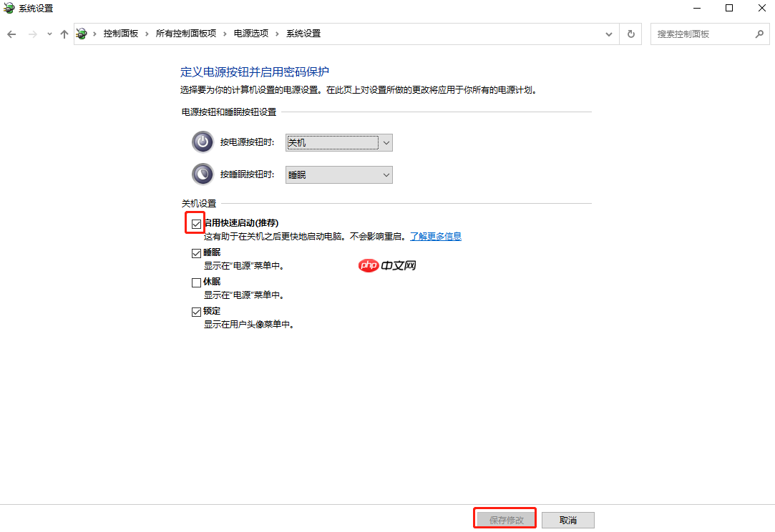Viewport: 775px width, 532px height.
Task: Click the Control Panel icon in the address bar
Action: pos(82,33)
